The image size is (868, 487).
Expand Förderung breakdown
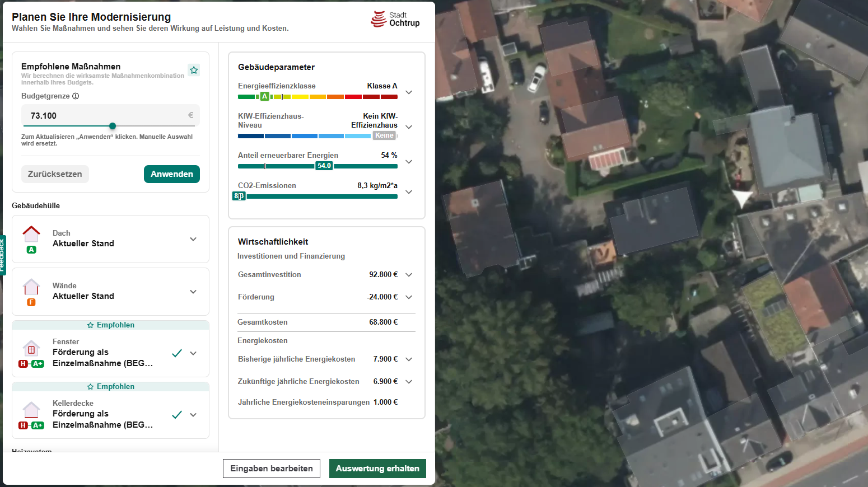(x=409, y=297)
